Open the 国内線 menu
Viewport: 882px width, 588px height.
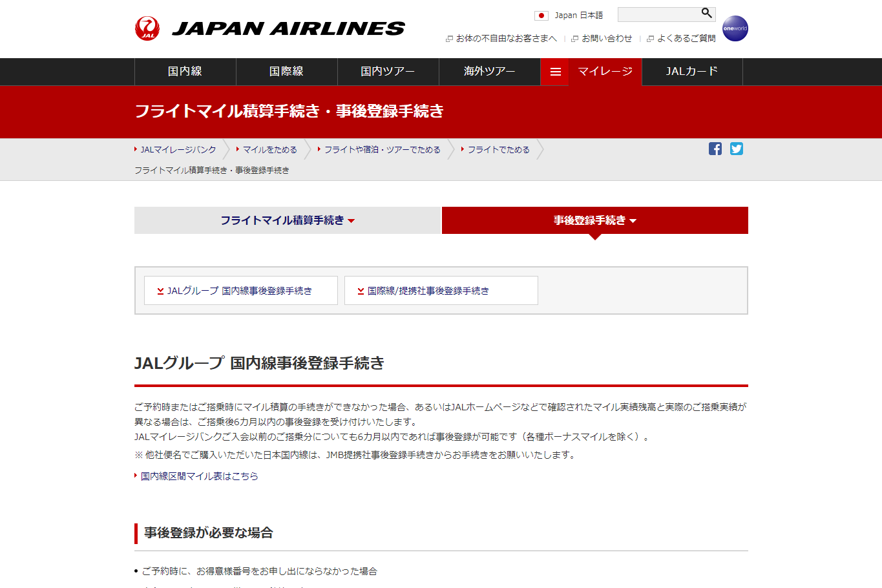pyautogui.click(x=185, y=72)
